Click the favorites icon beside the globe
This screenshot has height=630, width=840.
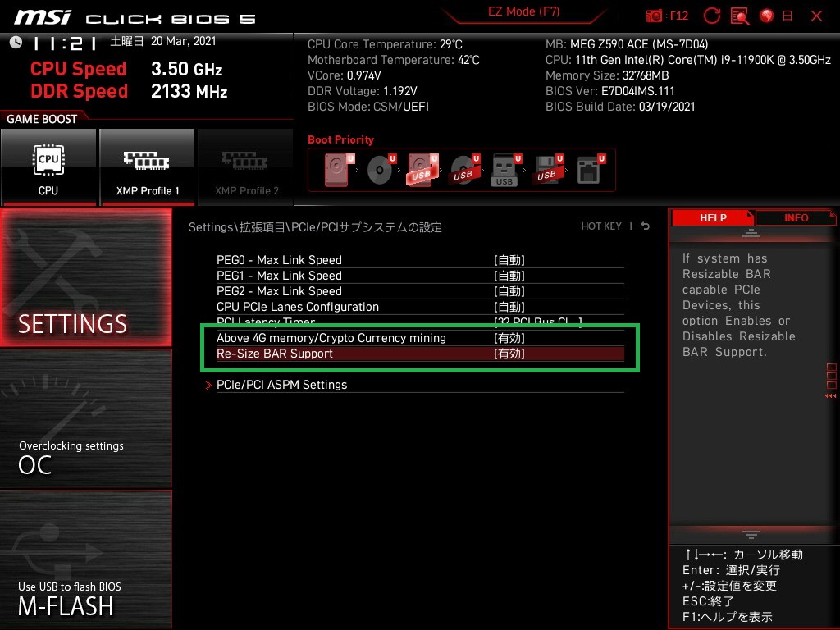click(x=787, y=16)
